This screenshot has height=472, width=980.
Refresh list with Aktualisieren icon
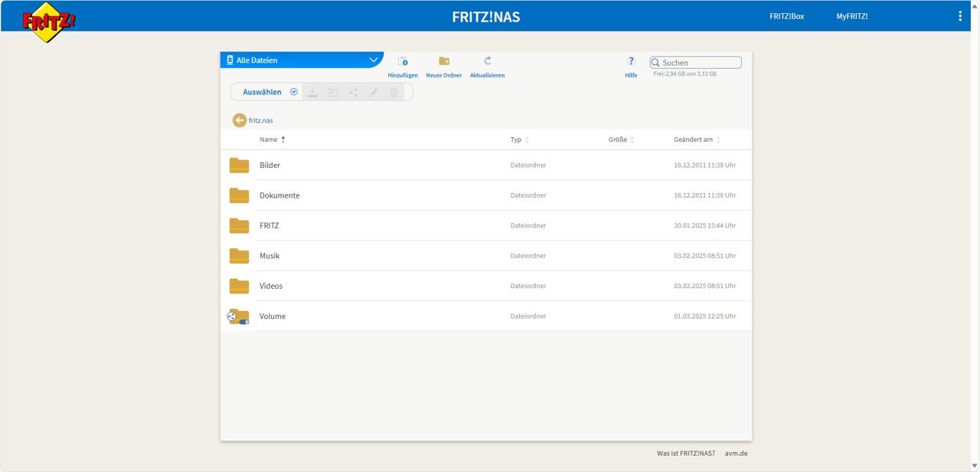click(x=488, y=61)
